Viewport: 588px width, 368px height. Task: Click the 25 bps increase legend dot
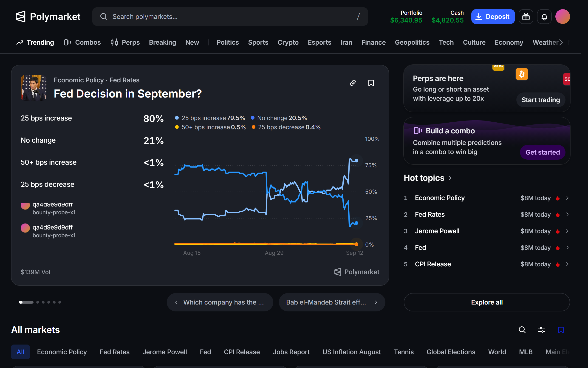coord(177,118)
